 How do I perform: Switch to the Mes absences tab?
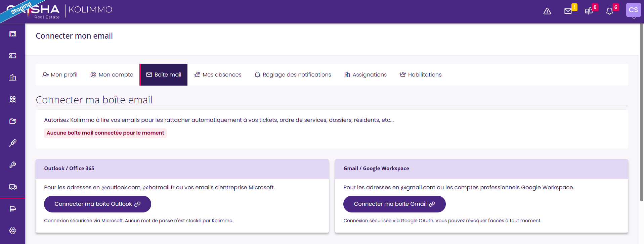(218, 75)
